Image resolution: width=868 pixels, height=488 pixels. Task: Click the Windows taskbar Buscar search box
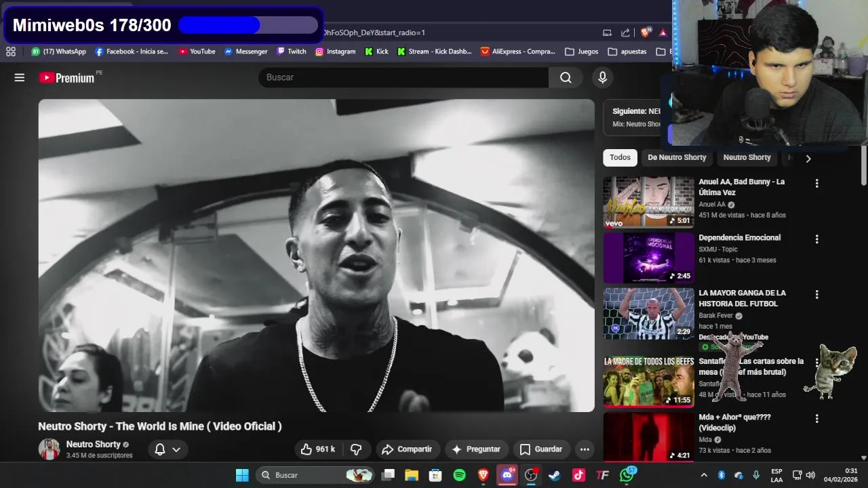(x=315, y=475)
